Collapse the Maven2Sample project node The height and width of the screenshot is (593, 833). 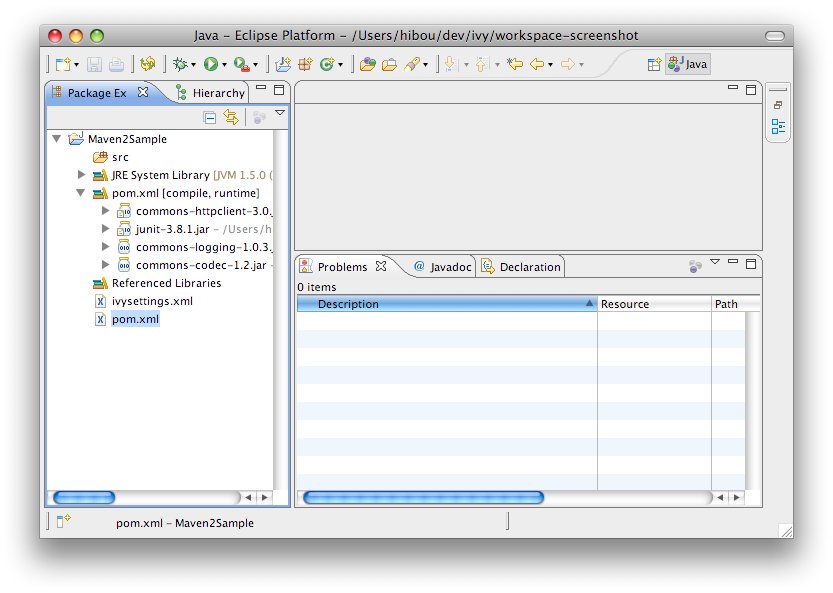point(57,139)
